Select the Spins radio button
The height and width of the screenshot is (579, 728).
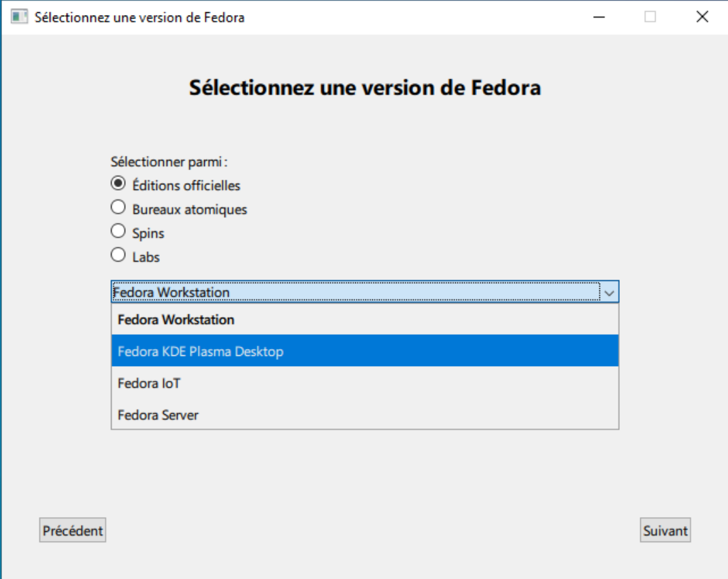118,232
